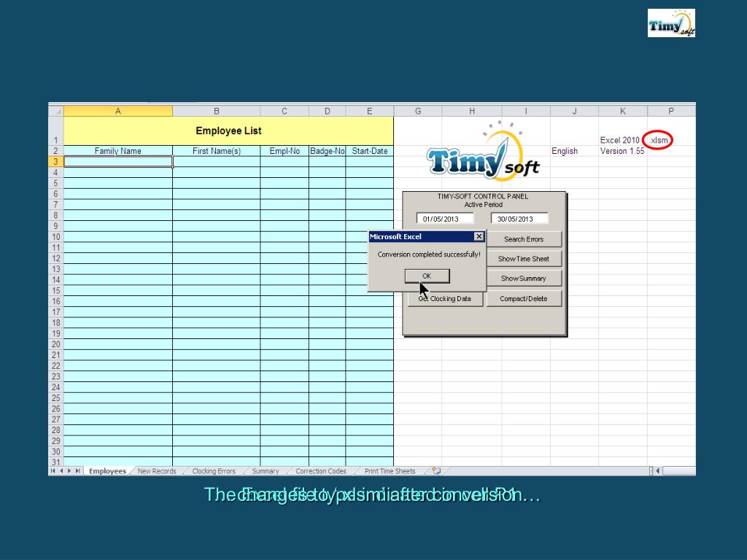The image size is (747, 560).
Task: Click the horizontal scrollbar left arrow
Action: (x=658, y=471)
